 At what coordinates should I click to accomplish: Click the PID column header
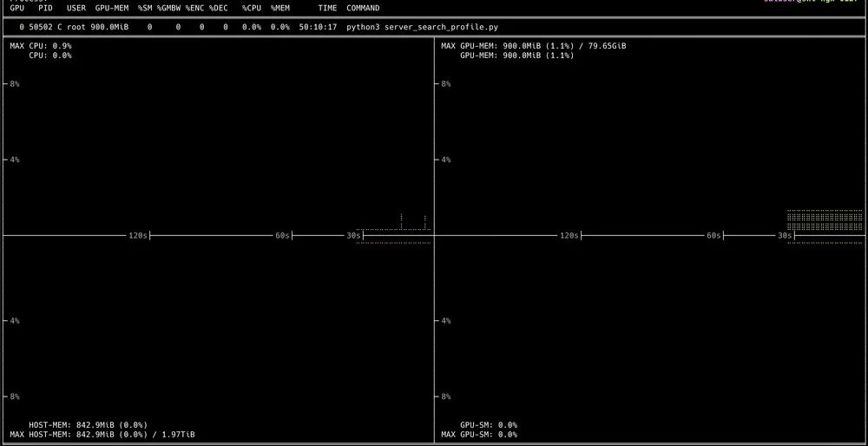(45, 8)
